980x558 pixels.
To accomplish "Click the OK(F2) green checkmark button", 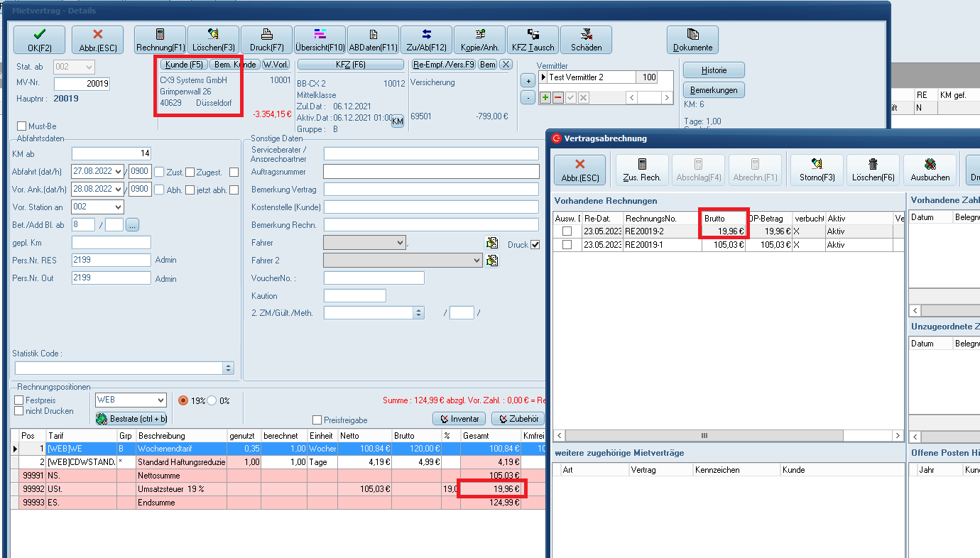I will point(39,40).
